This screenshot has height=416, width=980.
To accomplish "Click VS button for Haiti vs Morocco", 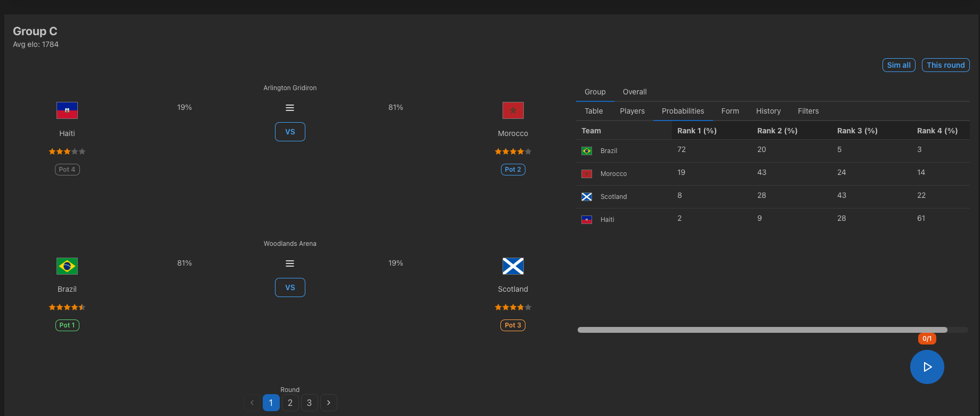I will tap(290, 132).
